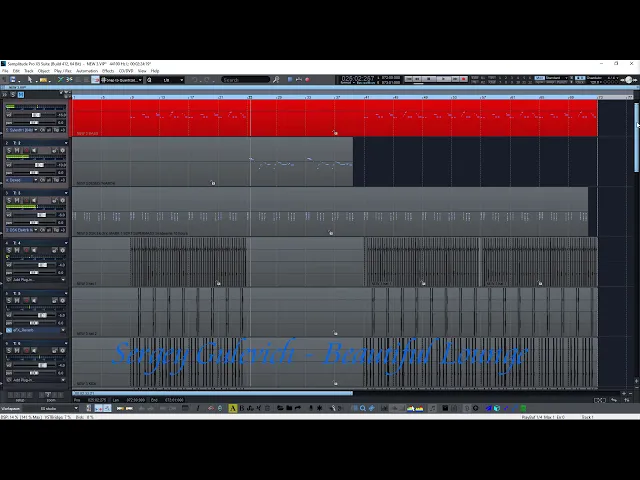This screenshot has height=480, width=640.
Task: Toggle global Mute button above track list
Action: coord(21,95)
